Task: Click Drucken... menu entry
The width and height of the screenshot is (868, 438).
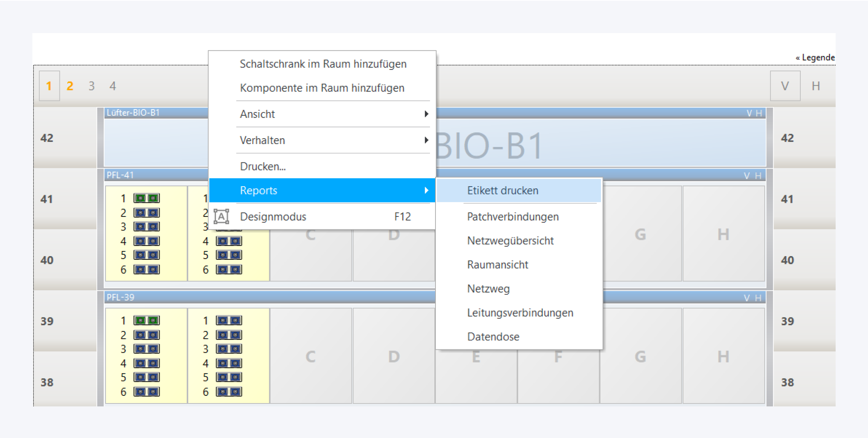Action: (x=263, y=166)
